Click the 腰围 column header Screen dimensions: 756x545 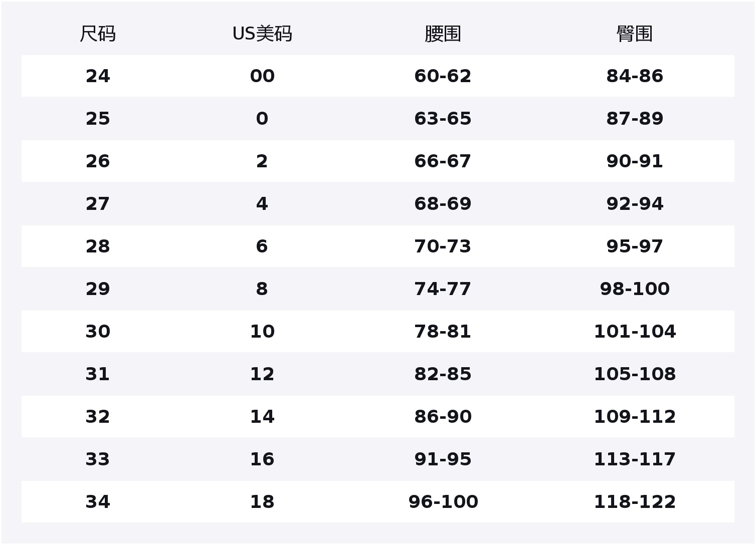(x=443, y=34)
